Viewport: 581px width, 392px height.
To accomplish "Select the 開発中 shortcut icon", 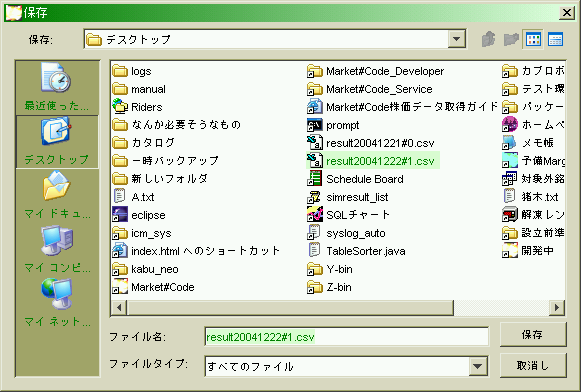I will tap(509, 251).
